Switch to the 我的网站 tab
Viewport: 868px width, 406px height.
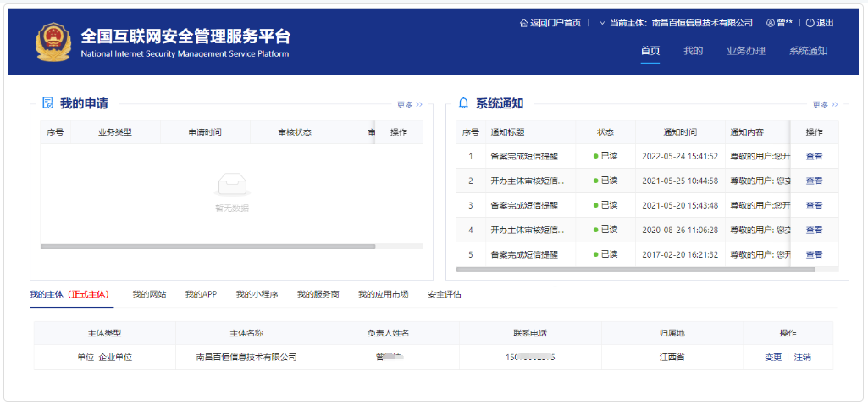coord(149,294)
